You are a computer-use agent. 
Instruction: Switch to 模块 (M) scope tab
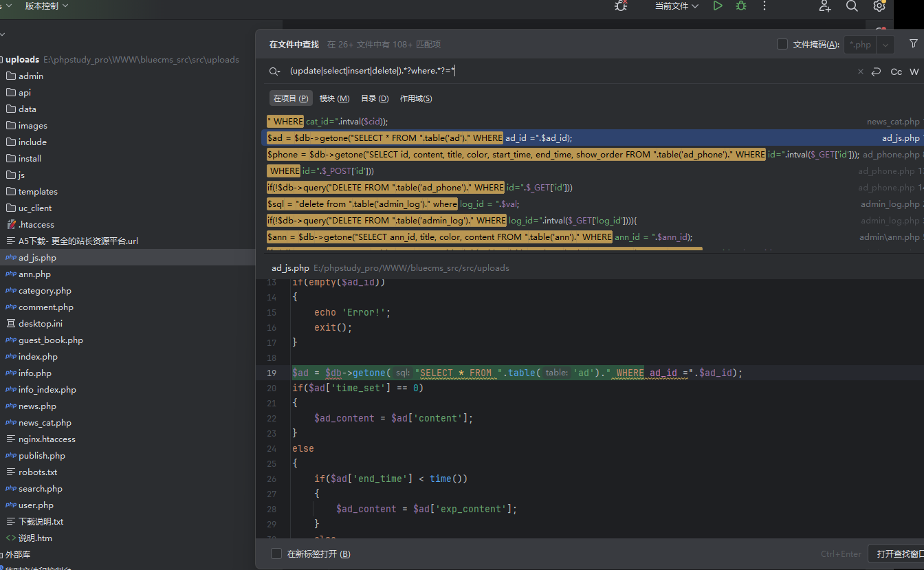point(334,98)
